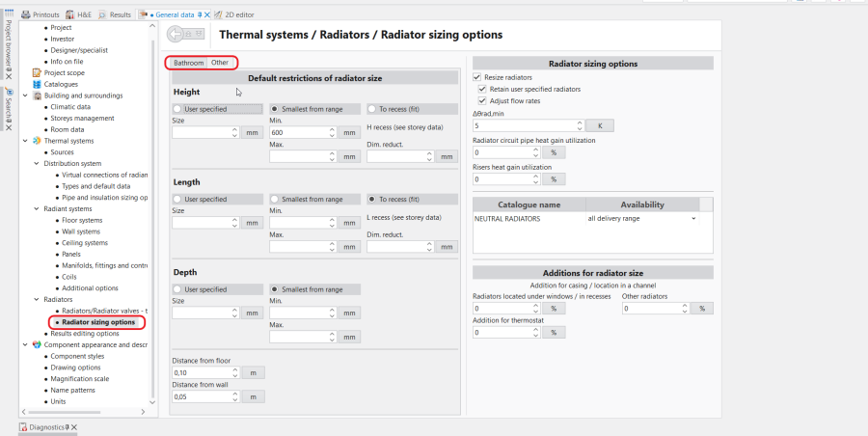Open the 2D editor tab
The height and width of the screenshot is (436, 868).
pos(234,15)
